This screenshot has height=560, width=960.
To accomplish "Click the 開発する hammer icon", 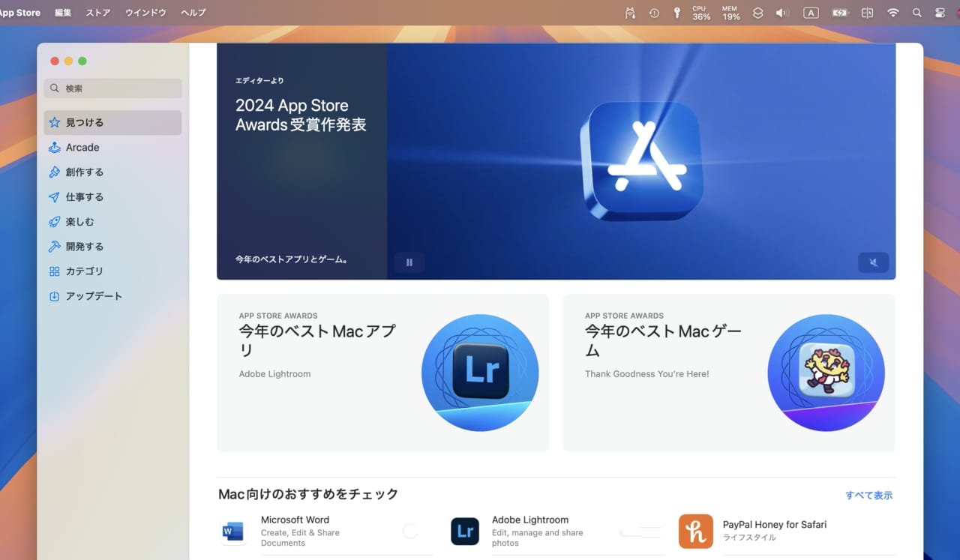I will 54,247.
